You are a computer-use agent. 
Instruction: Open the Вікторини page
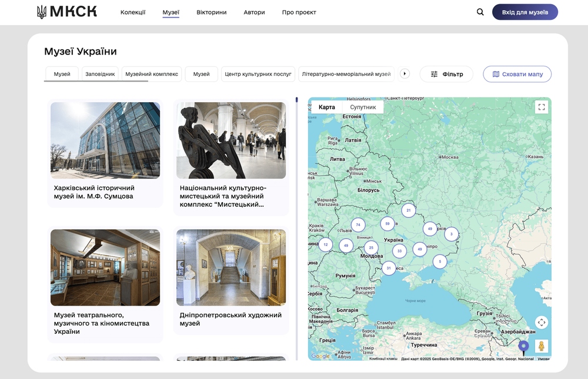point(212,12)
